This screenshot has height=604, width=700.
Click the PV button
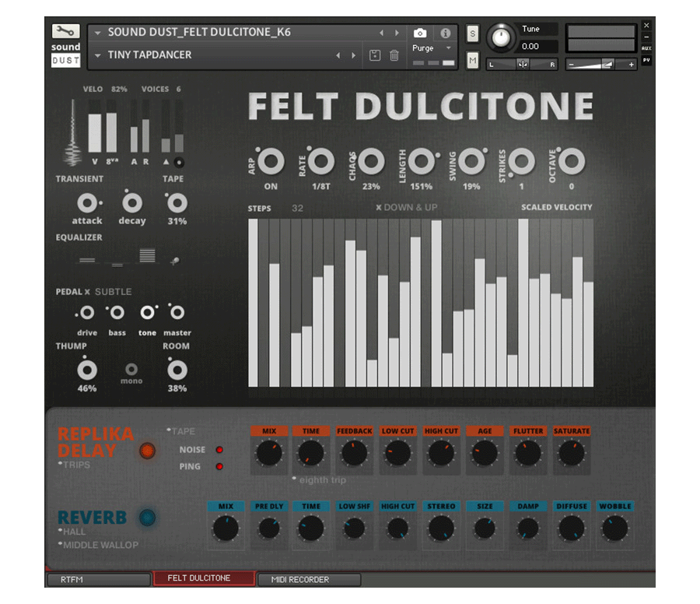click(x=646, y=60)
